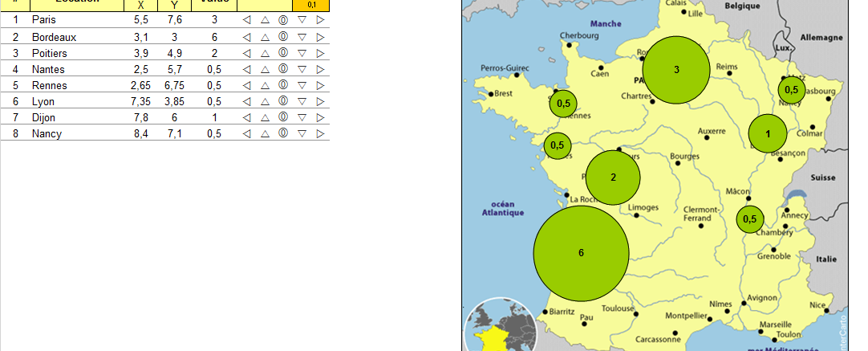Select the X value 5,5 for Paris
The height and width of the screenshot is (351, 868).
click(x=140, y=19)
